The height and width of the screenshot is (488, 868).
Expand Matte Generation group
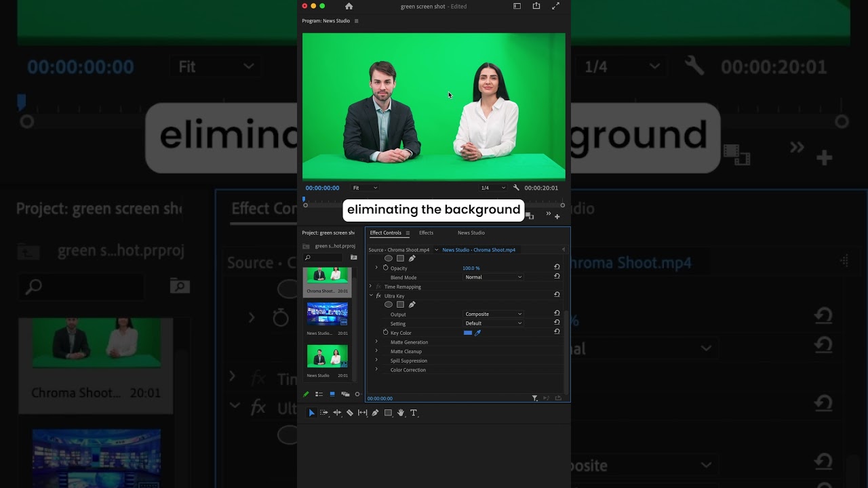[376, 342]
